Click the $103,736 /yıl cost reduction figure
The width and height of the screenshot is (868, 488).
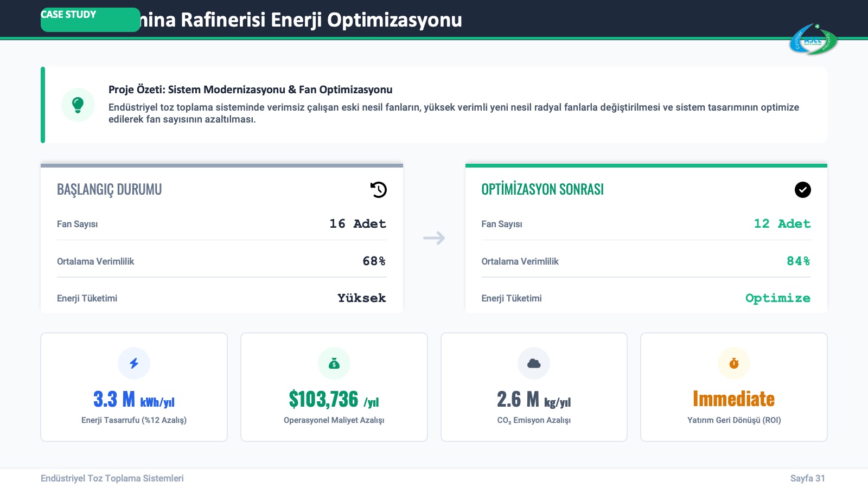[334, 400]
